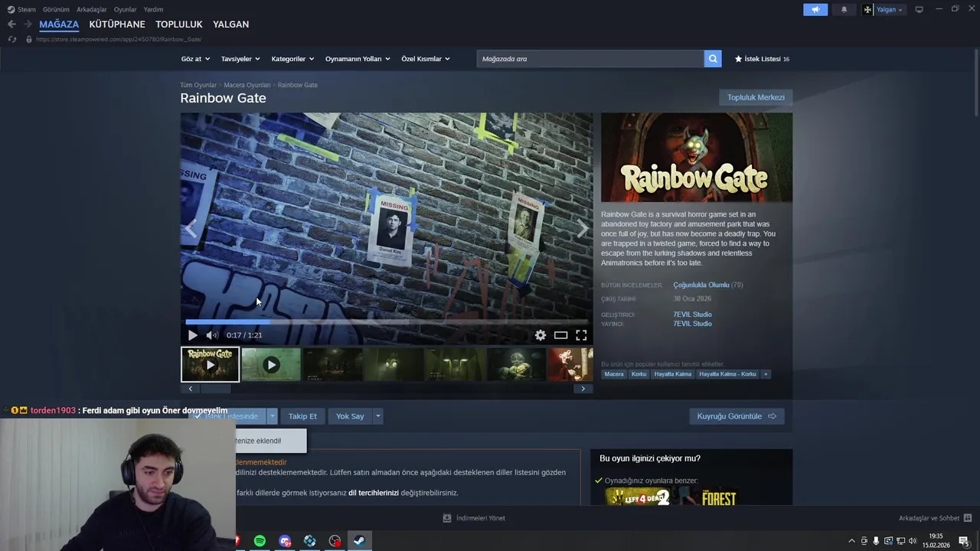The height and width of the screenshot is (551, 980).
Task: Expand the Tavsiyeler dropdown
Action: (x=240, y=59)
